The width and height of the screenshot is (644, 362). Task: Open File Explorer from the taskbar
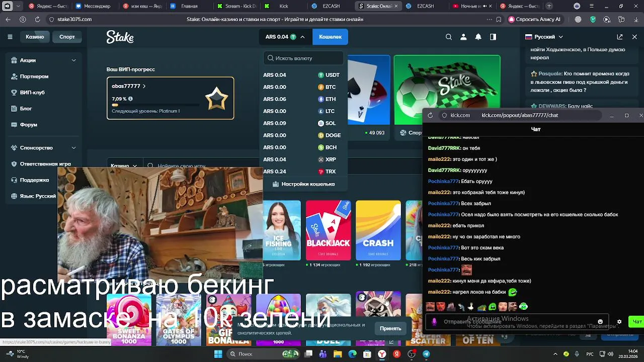[338, 354]
